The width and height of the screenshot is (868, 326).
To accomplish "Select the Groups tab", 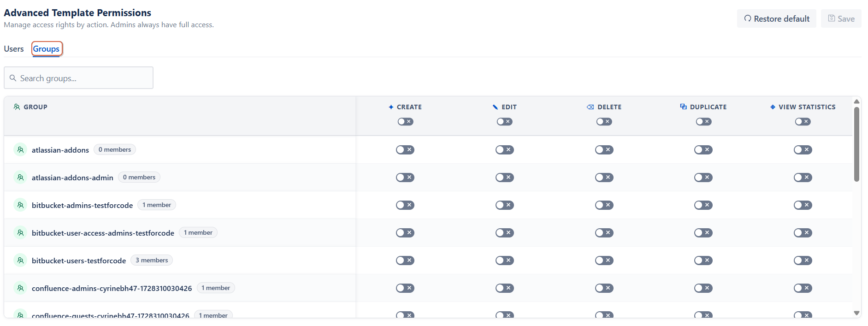I will point(46,49).
